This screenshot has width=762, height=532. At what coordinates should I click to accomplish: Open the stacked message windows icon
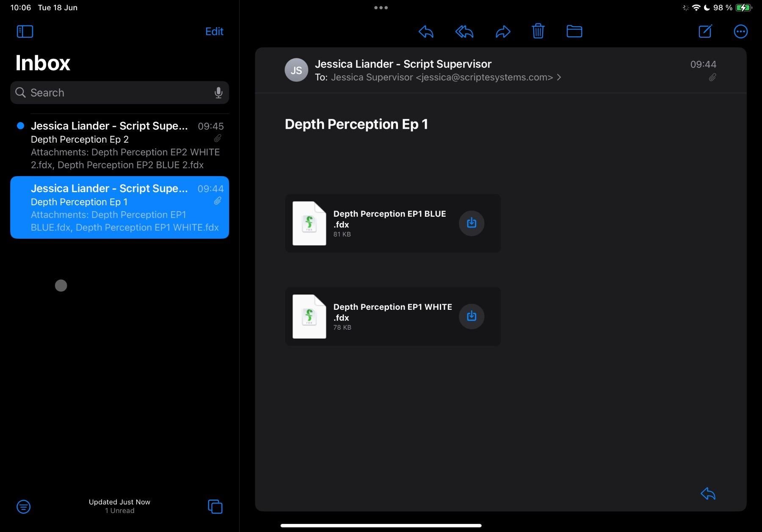coord(215,506)
